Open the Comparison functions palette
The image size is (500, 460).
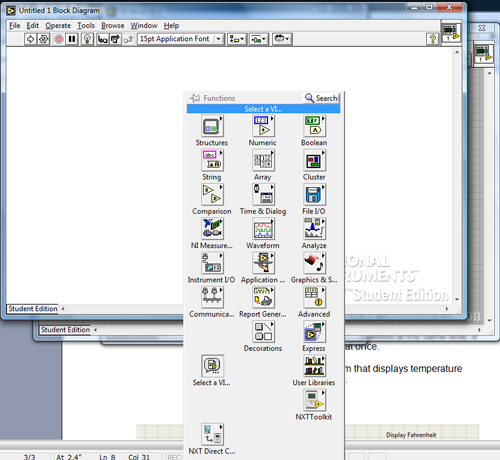(x=212, y=195)
